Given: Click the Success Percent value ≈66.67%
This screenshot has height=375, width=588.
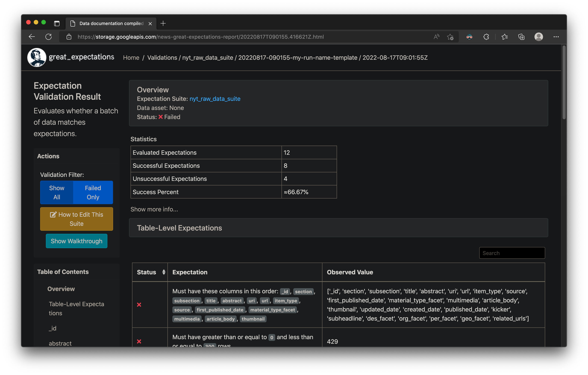Looking at the screenshot, I should 296,192.
